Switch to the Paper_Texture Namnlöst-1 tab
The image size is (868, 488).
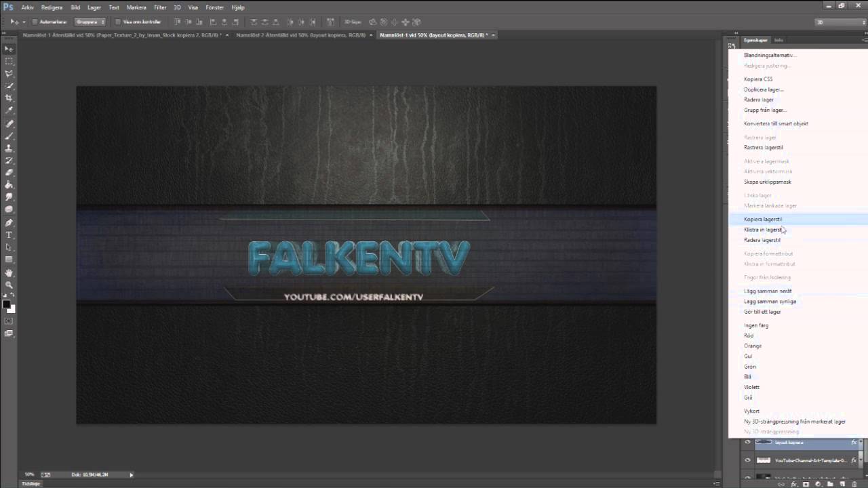(x=122, y=35)
